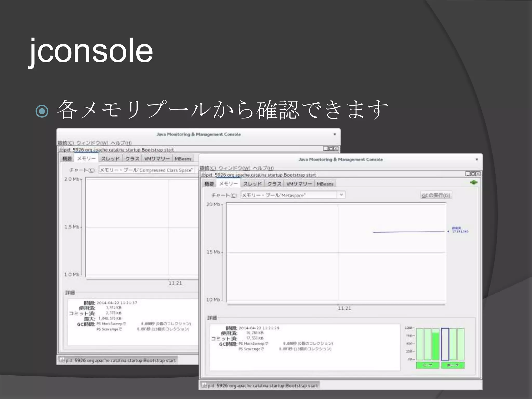Click the front window's bottom status bar pid icon
The image size is (532, 399).
pos(204,385)
